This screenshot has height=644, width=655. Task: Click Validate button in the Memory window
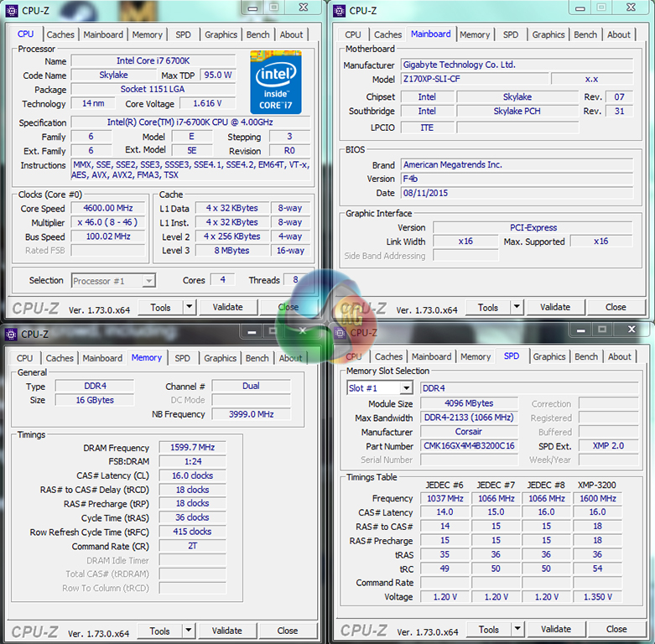(x=226, y=631)
